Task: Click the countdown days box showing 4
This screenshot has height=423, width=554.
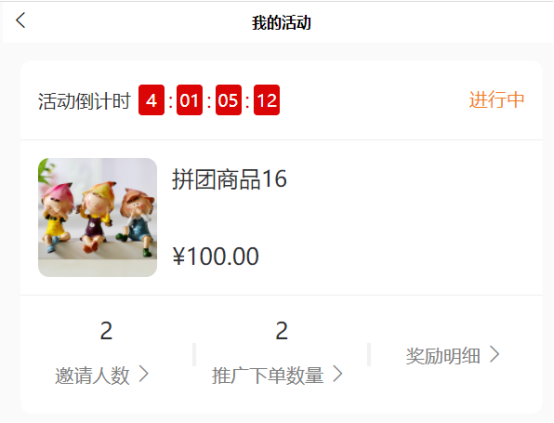Action: click(x=151, y=100)
